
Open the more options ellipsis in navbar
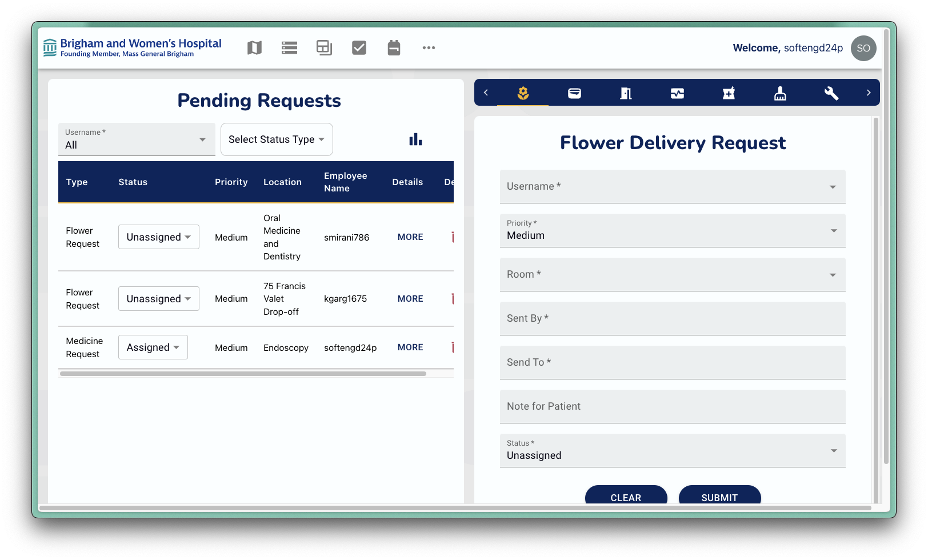coord(429,48)
